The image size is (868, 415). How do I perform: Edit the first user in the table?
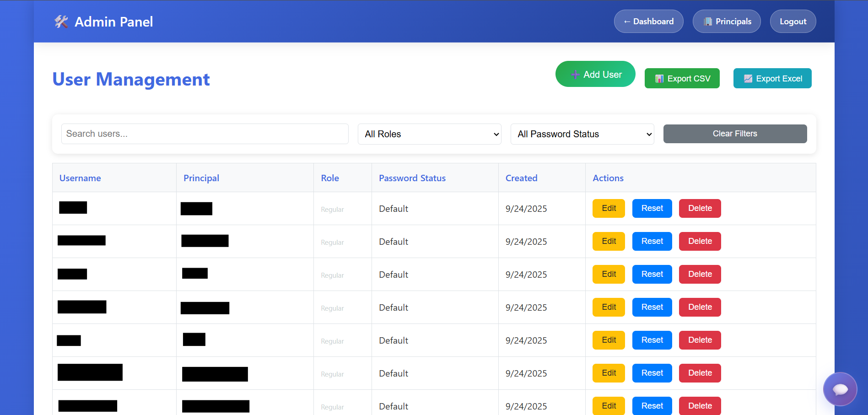(609, 208)
